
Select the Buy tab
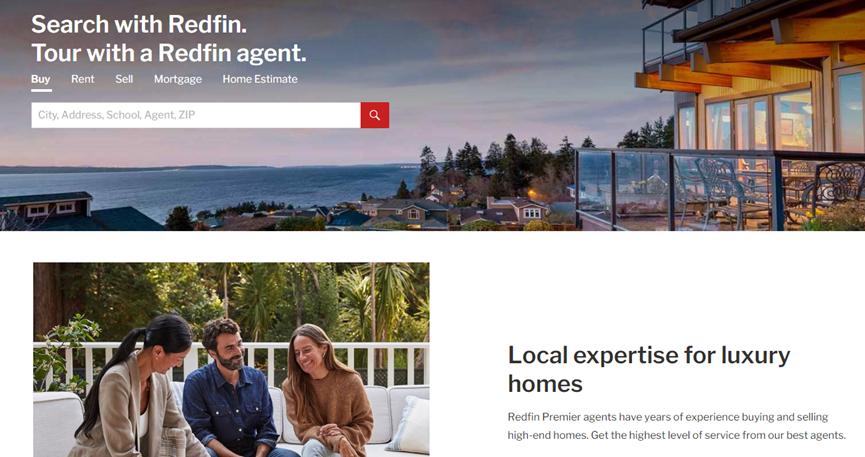tap(41, 79)
